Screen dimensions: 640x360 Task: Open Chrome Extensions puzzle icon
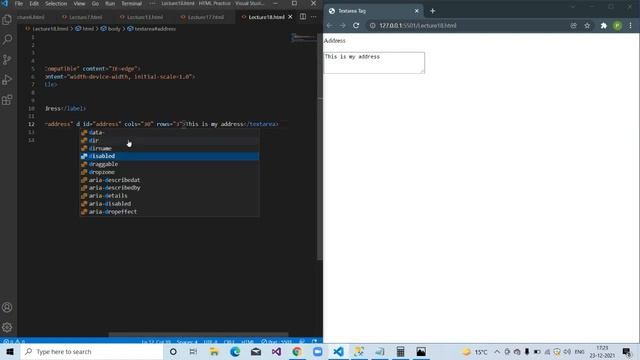[x=604, y=25]
